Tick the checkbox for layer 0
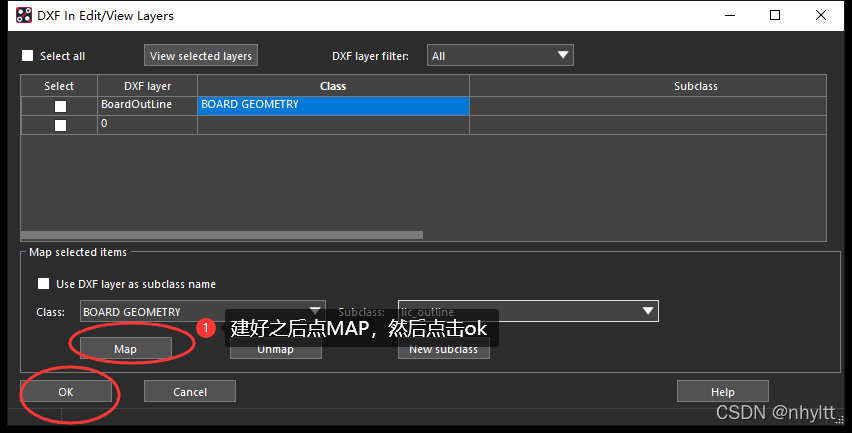852x433 pixels. [x=60, y=125]
